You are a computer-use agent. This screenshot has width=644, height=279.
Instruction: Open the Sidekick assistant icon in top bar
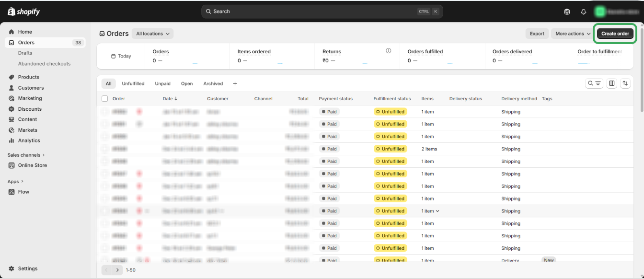point(567,12)
